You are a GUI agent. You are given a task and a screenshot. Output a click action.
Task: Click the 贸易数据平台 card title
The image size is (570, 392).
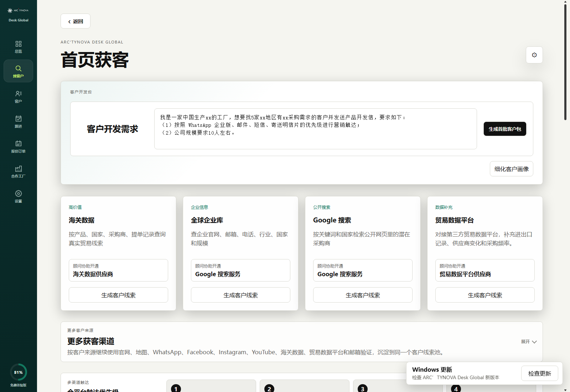(455, 220)
